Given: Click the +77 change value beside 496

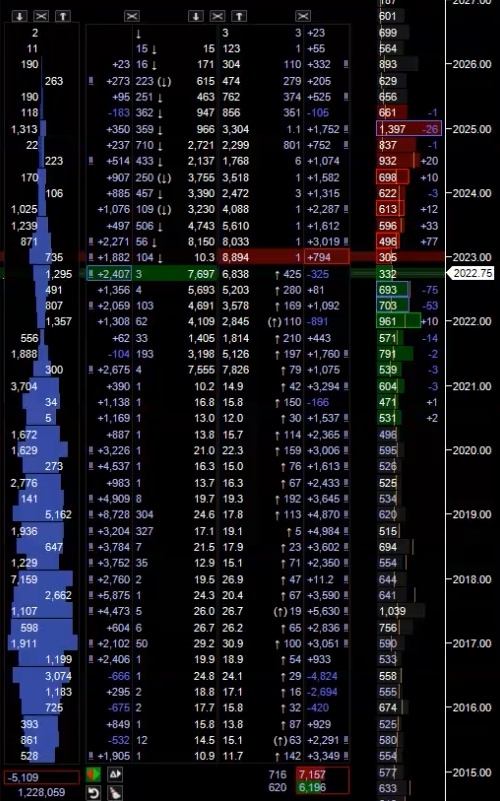Looking at the screenshot, I should (429, 242).
